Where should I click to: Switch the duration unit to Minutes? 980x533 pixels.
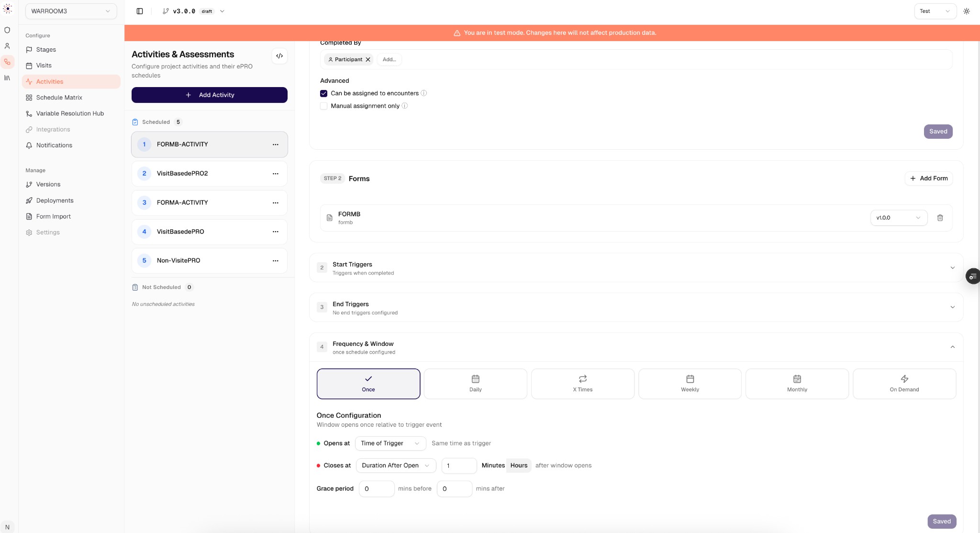point(493,466)
